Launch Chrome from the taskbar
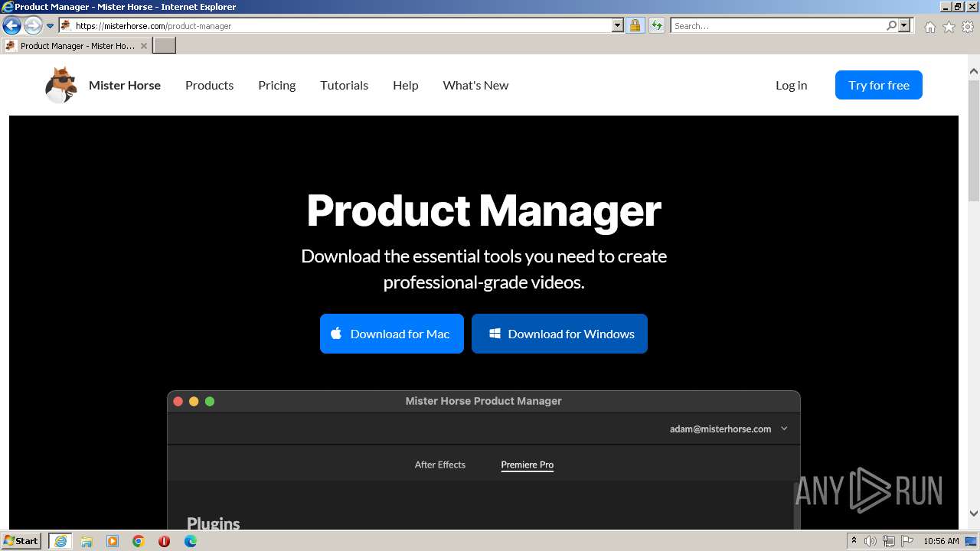The height and width of the screenshot is (551, 980). pyautogui.click(x=139, y=541)
